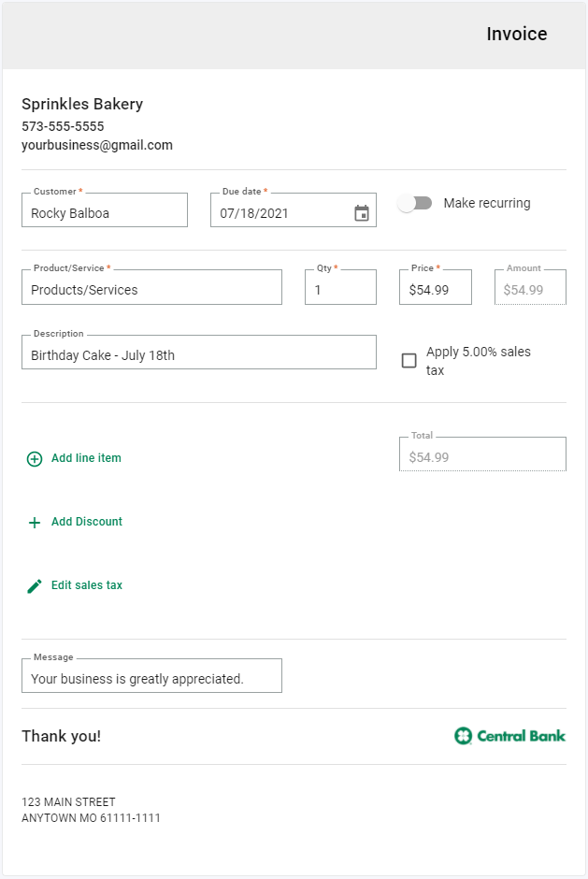Click the Product/Service field
588x879 pixels.
pos(151,286)
